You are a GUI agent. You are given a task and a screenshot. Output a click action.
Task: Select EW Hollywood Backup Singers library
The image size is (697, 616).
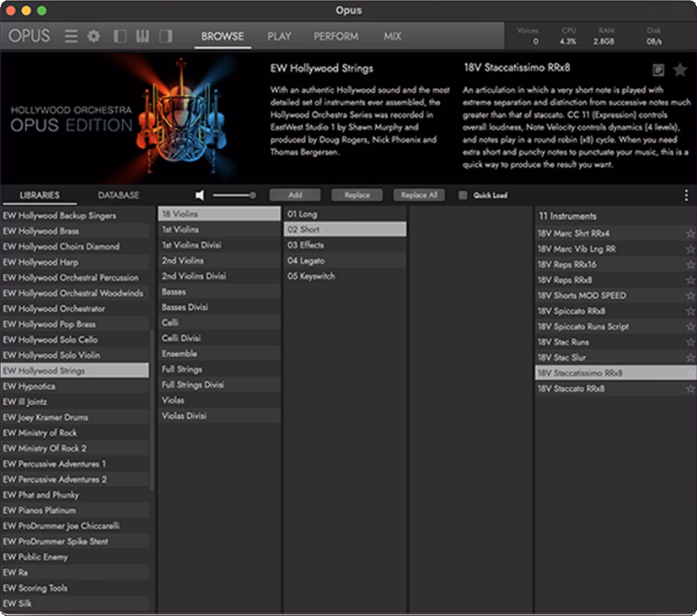(x=75, y=215)
